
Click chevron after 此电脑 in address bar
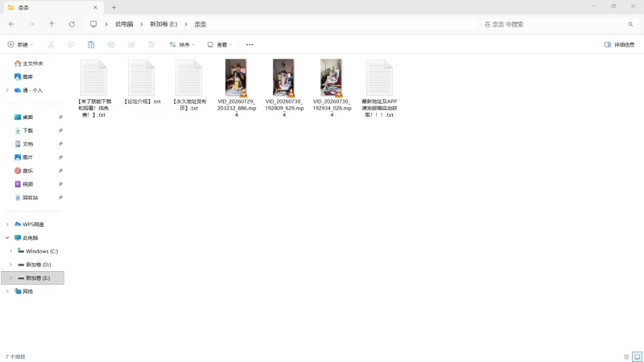[142, 24]
